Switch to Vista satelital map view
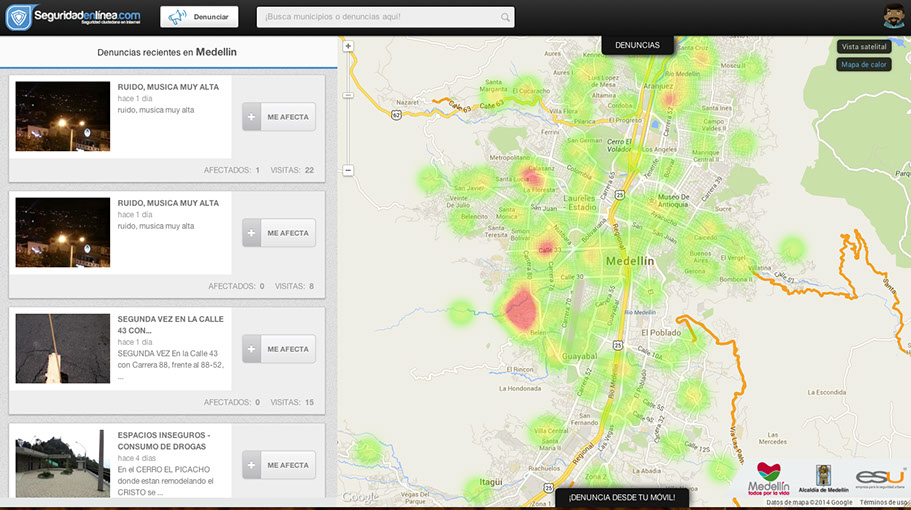Image resolution: width=911 pixels, height=510 pixels. (x=864, y=47)
